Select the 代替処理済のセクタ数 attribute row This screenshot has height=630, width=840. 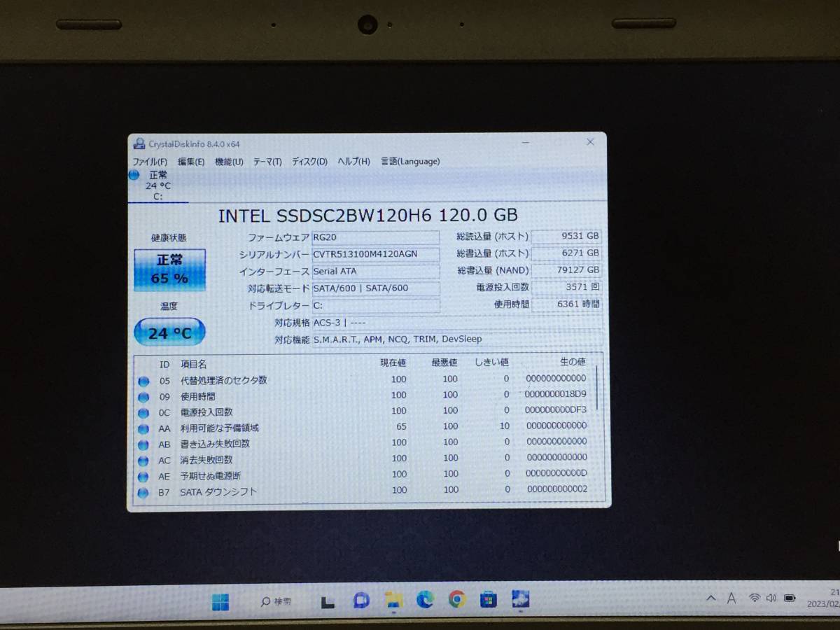click(x=364, y=380)
